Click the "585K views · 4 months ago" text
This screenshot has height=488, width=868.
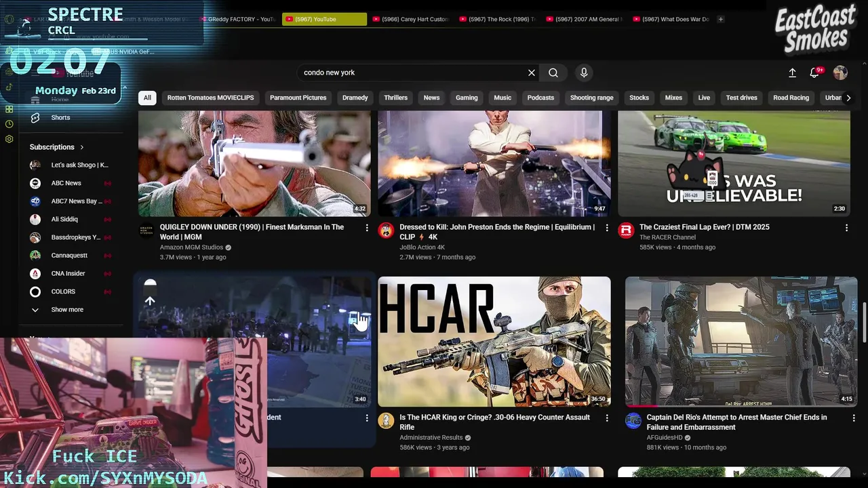(677, 247)
